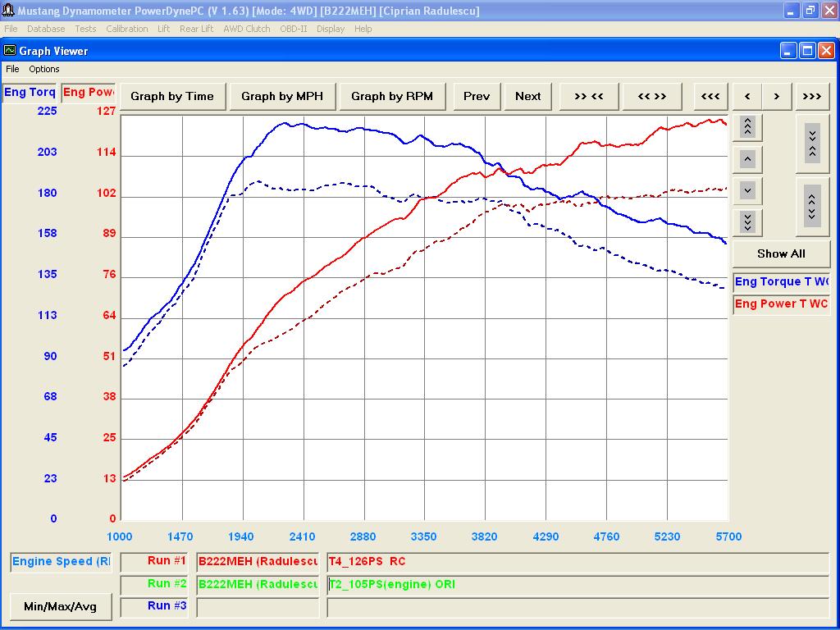Click the triple up-chevron scroll button
Image resolution: width=840 pixels, height=630 pixels.
pyautogui.click(x=747, y=127)
